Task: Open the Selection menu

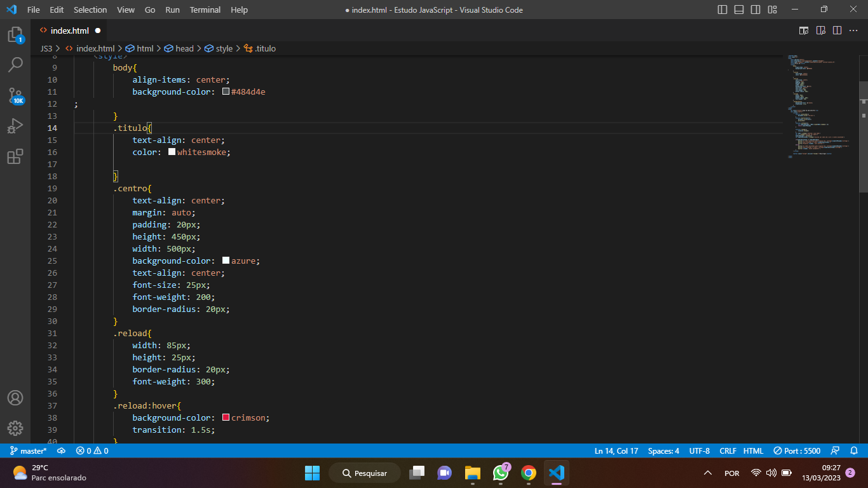Action: click(x=90, y=10)
